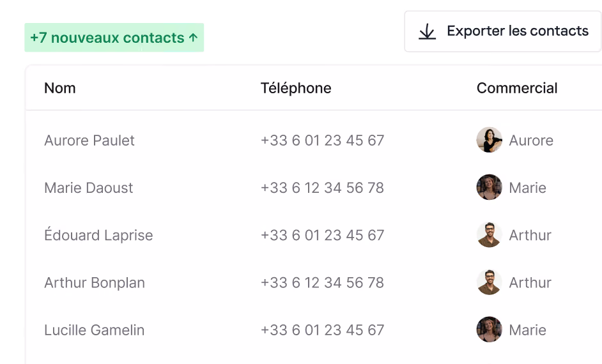Click the up arrow in the nouveaux contacts badge
The width and height of the screenshot is (602, 364).
point(193,38)
